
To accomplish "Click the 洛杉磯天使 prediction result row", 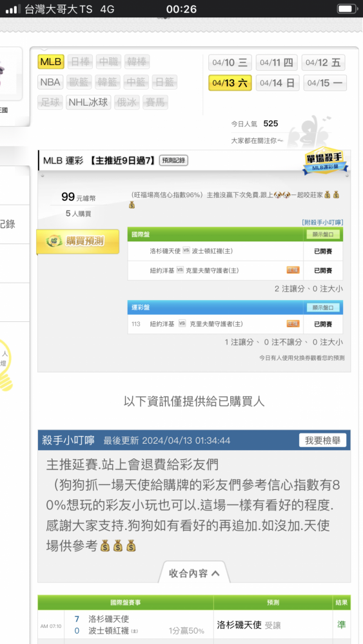I will pyautogui.click(x=194, y=624).
